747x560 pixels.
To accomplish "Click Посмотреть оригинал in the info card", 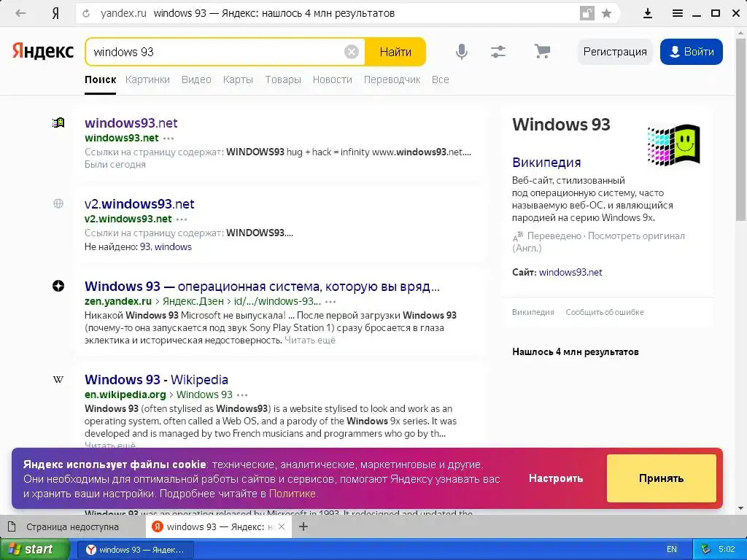I will [x=636, y=236].
